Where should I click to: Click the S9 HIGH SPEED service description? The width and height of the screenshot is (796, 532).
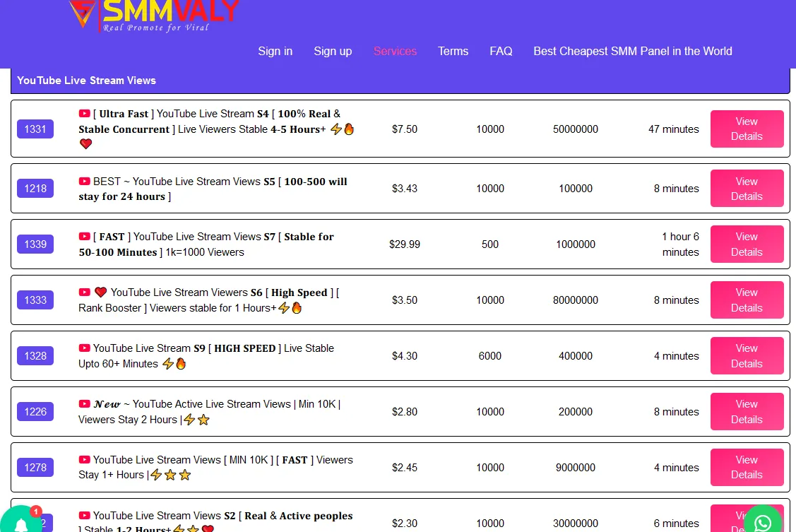click(x=206, y=356)
